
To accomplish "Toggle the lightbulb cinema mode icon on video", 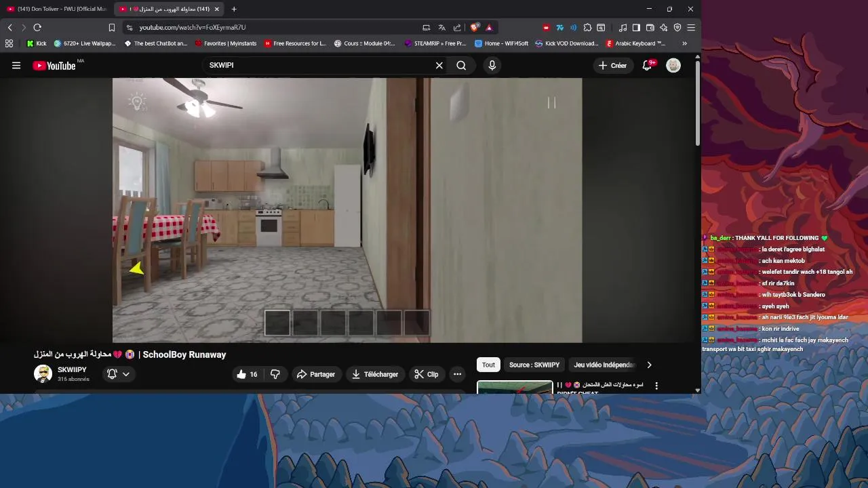I will click(137, 102).
